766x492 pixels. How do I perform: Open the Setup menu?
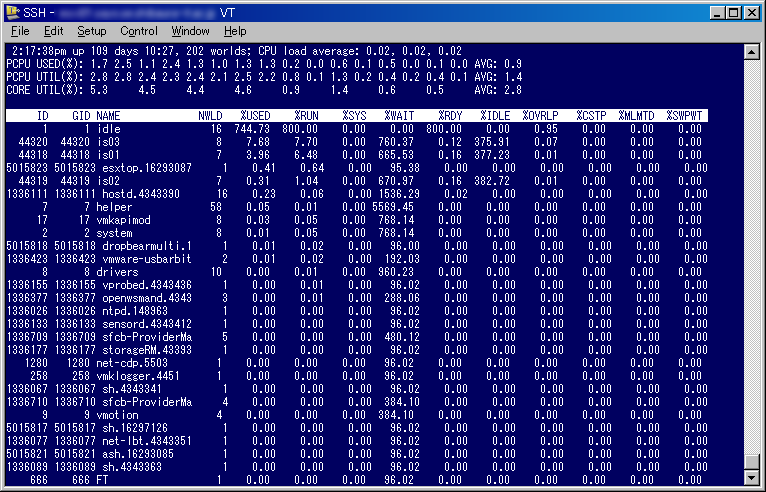(x=92, y=31)
